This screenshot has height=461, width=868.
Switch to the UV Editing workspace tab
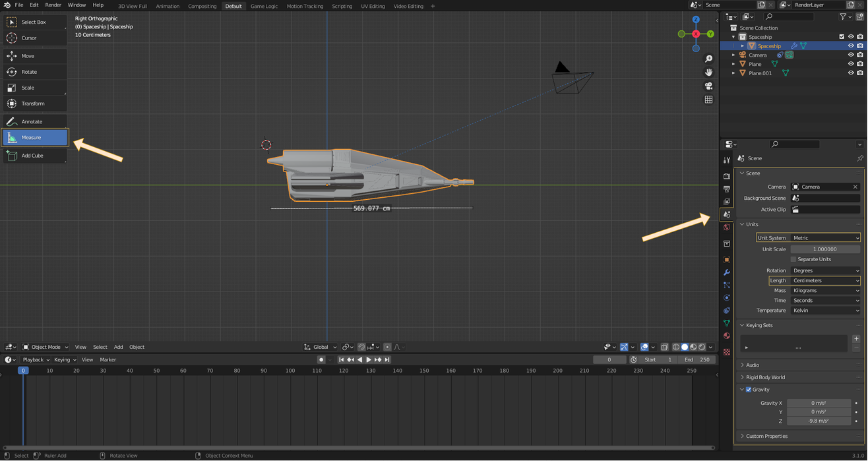click(x=373, y=6)
